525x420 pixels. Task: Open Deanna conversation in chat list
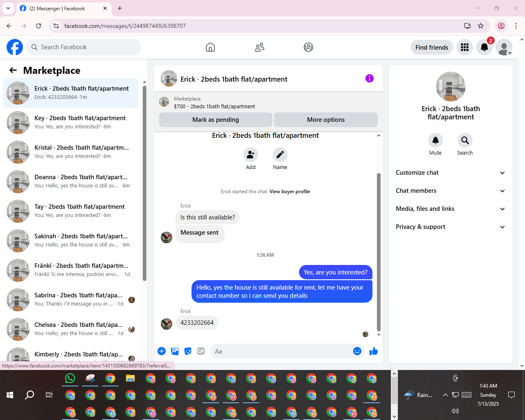pos(71,182)
